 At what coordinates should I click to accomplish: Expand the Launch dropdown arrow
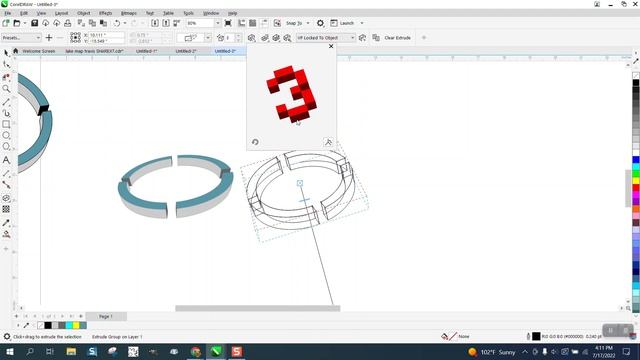coord(362,23)
